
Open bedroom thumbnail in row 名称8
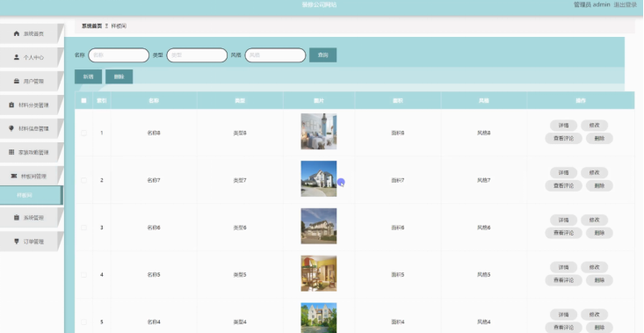tap(319, 132)
